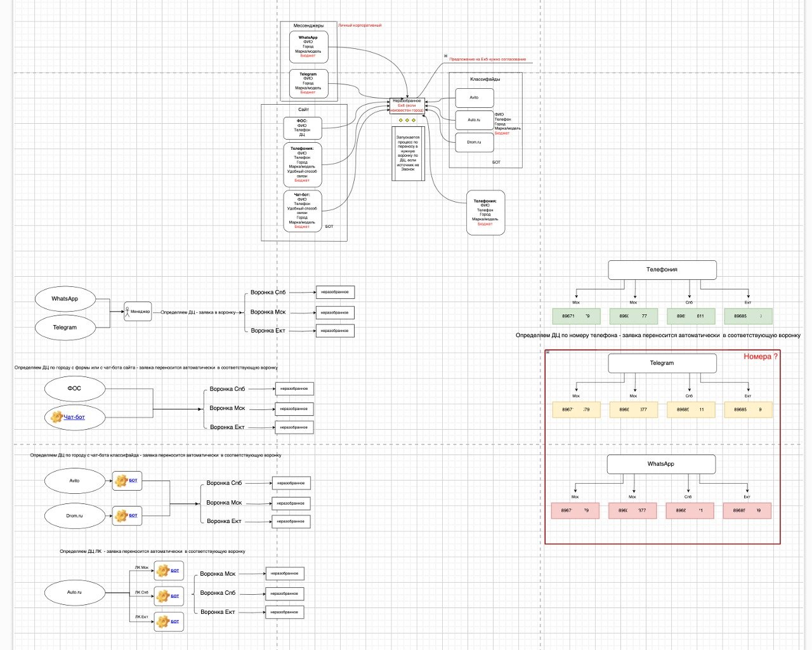
Task: Click the gear icon beside Чат-бот link
Action: tap(56, 417)
